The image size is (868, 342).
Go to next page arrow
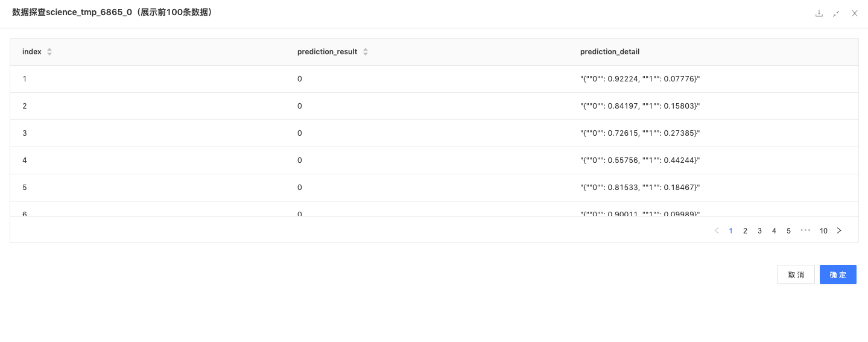coord(839,230)
